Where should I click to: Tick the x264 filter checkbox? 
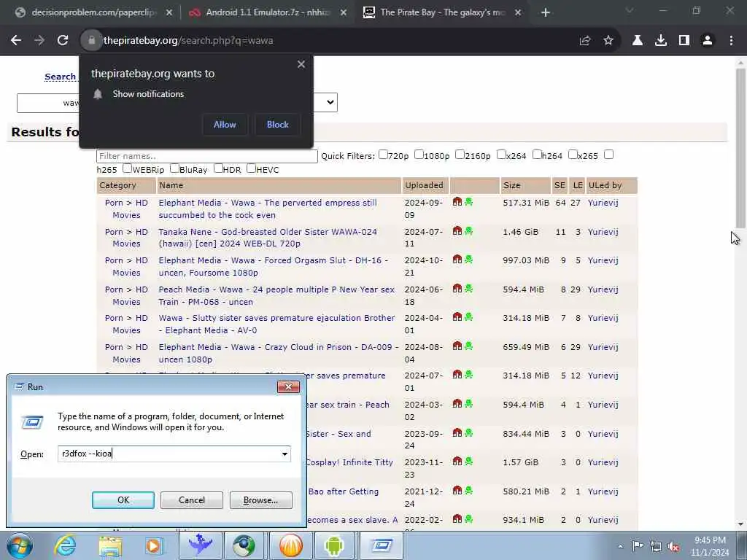click(x=501, y=155)
